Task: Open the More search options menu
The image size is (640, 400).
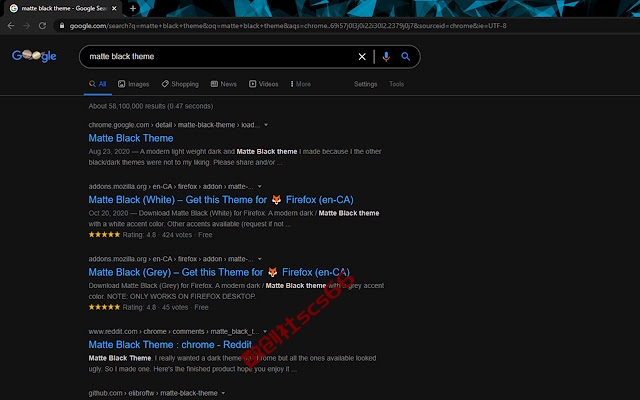Action: (300, 84)
